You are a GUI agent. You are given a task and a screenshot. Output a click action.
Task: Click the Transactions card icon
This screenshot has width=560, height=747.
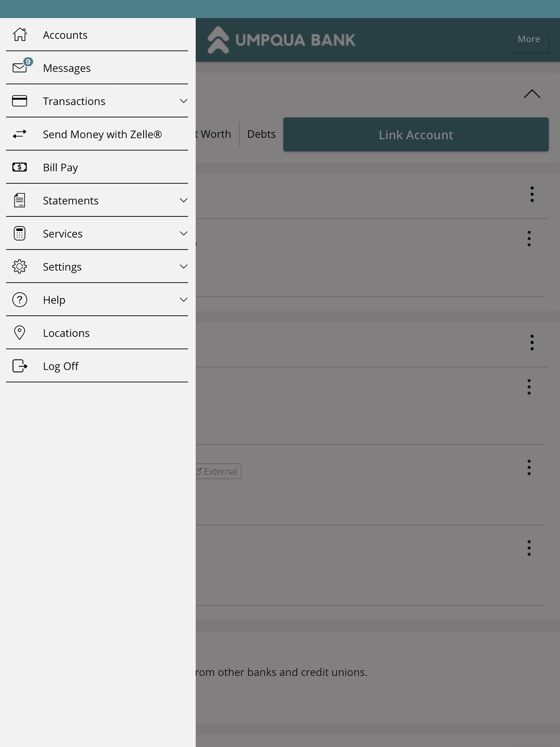[x=20, y=101]
